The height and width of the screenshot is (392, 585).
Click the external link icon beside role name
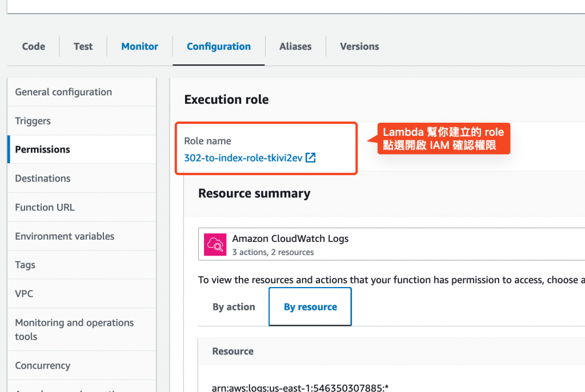pyautogui.click(x=311, y=158)
